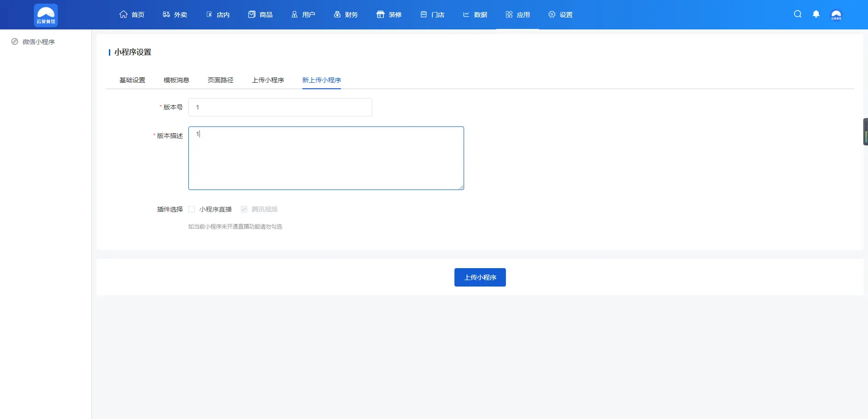Screen dimensions: 868x419
Task: Open the 用户 users menu
Action: pyautogui.click(x=303, y=15)
